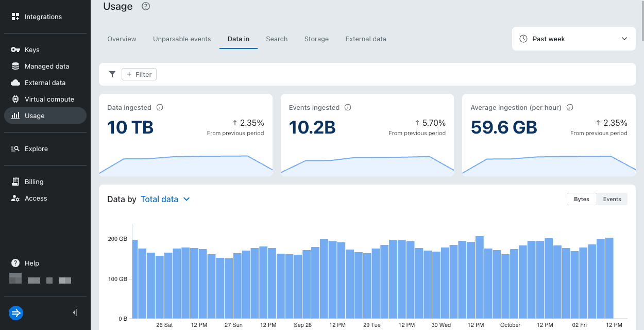Image resolution: width=644 pixels, height=330 pixels.
Task: Click the 59.6 GB average ingestion value
Action: pyautogui.click(x=504, y=127)
